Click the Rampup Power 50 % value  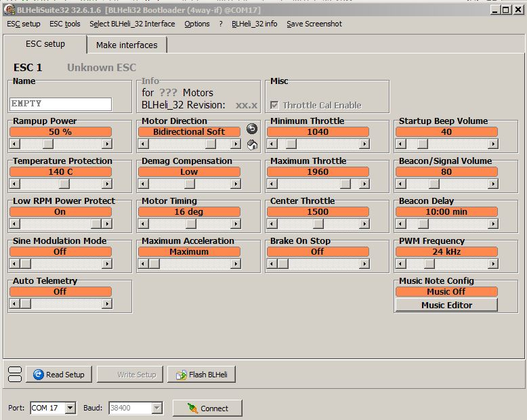[60, 131]
